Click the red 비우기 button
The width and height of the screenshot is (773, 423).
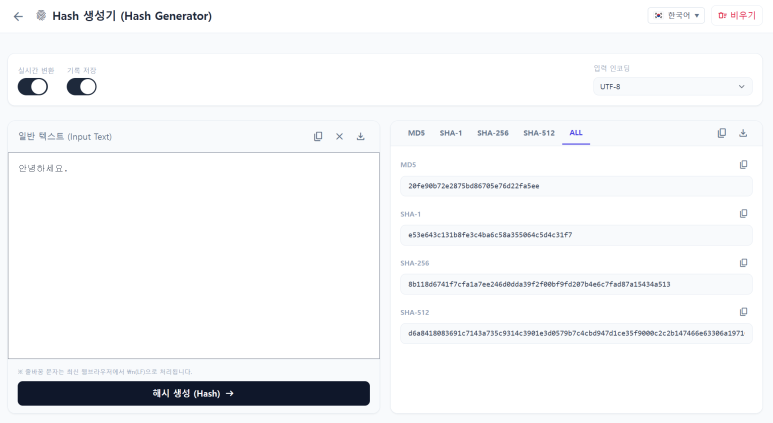tap(737, 16)
